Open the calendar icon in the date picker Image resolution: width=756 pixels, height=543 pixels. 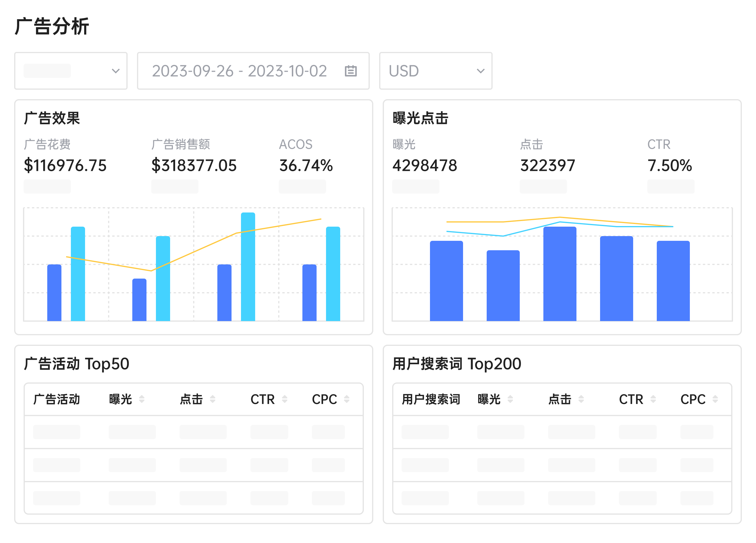click(351, 71)
